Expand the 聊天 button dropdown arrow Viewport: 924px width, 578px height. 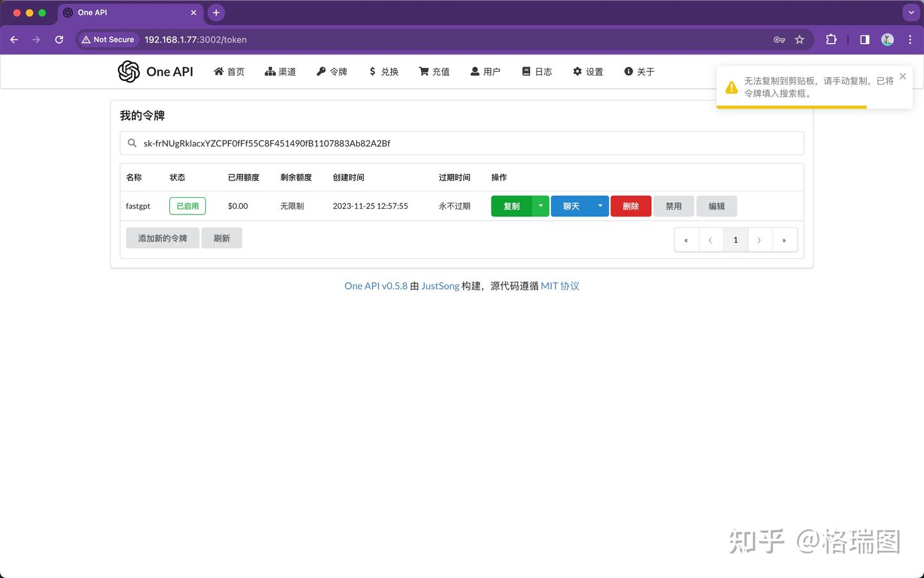(600, 206)
